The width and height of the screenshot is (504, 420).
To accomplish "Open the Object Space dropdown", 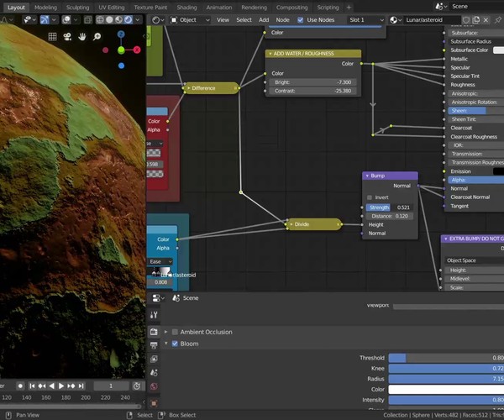I will (474, 260).
